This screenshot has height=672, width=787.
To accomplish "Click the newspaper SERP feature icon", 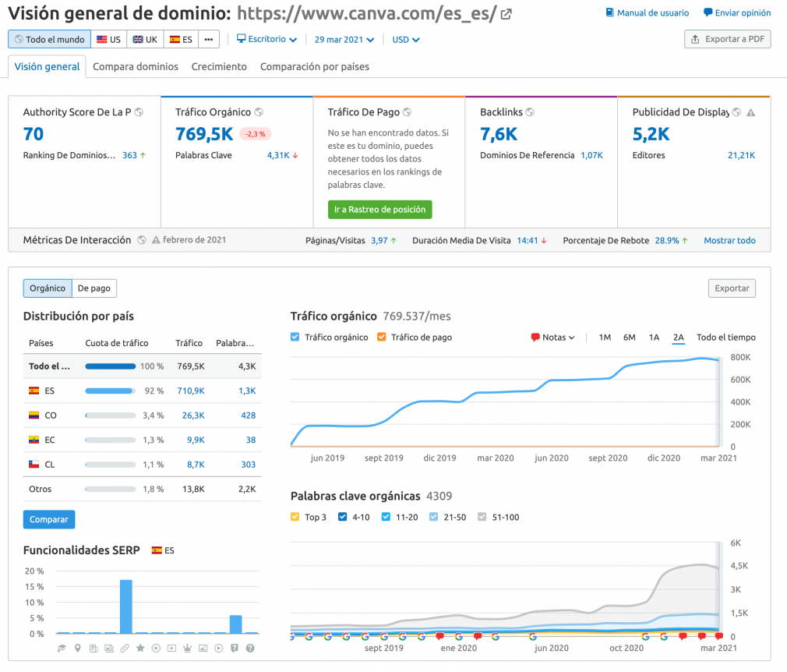I will click(x=94, y=649).
